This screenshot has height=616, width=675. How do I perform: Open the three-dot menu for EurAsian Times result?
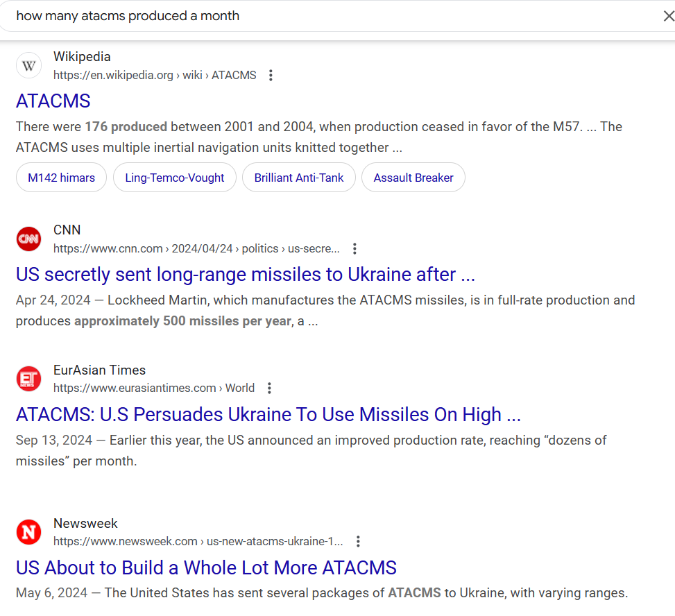click(269, 388)
